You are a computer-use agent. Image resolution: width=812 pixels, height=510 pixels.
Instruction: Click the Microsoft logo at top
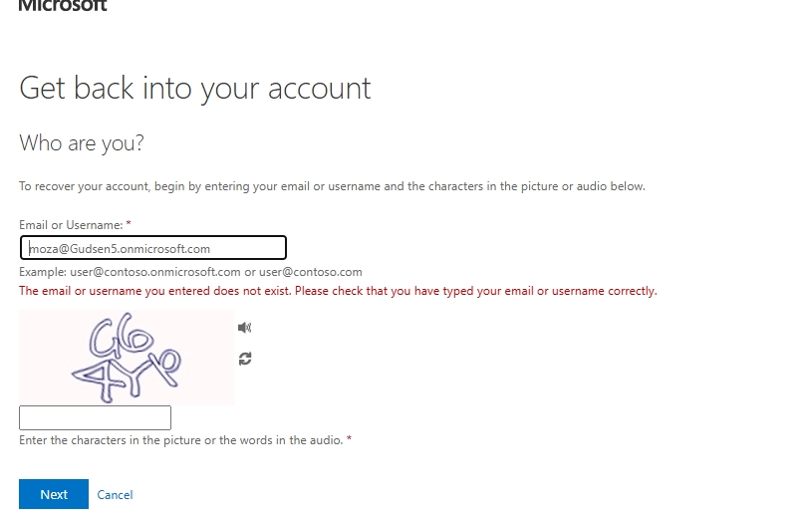tap(63, 6)
